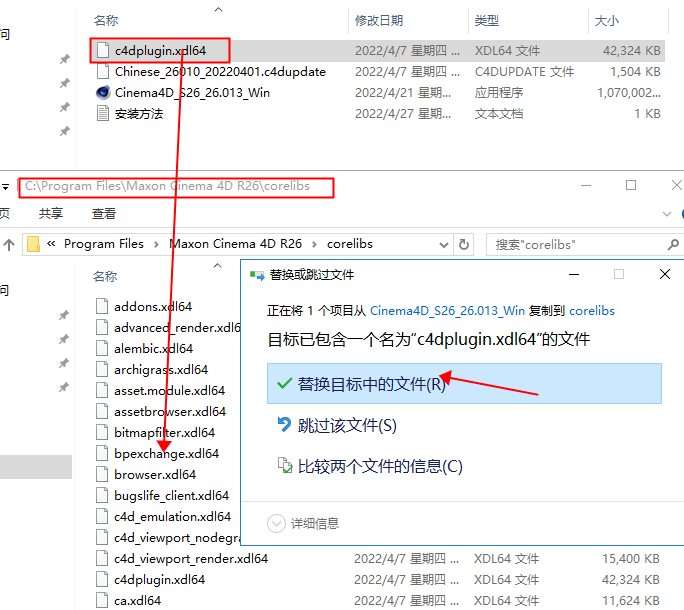Minimize the corelibs Explorer window
This screenshot has width=684, height=610.
point(586,185)
